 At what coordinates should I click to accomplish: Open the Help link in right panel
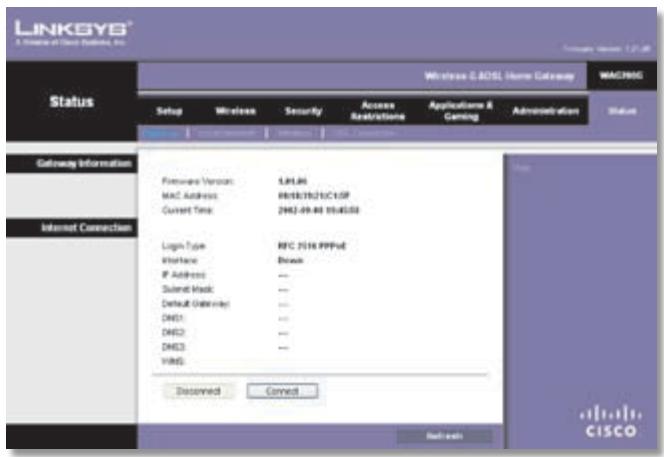(x=521, y=168)
